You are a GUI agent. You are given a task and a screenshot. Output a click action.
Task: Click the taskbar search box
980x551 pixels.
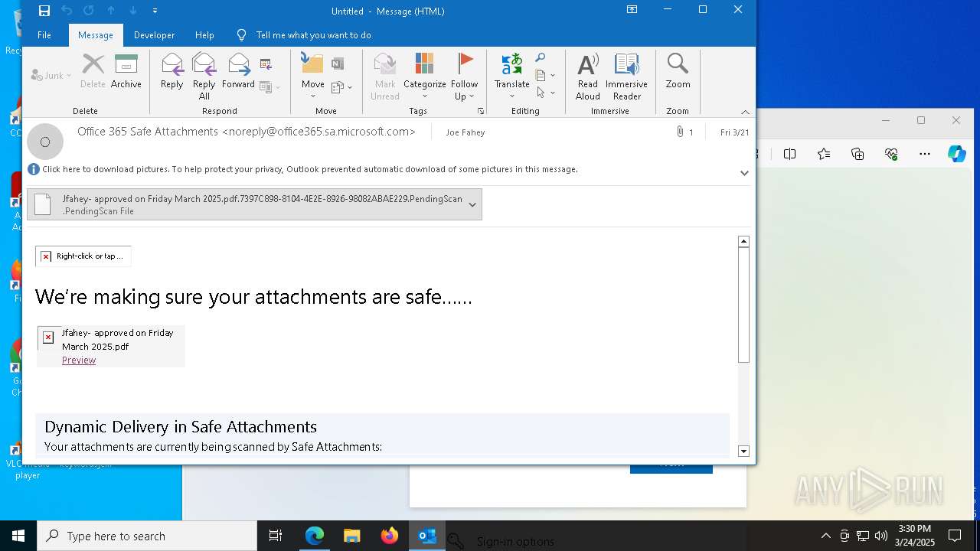(147, 536)
